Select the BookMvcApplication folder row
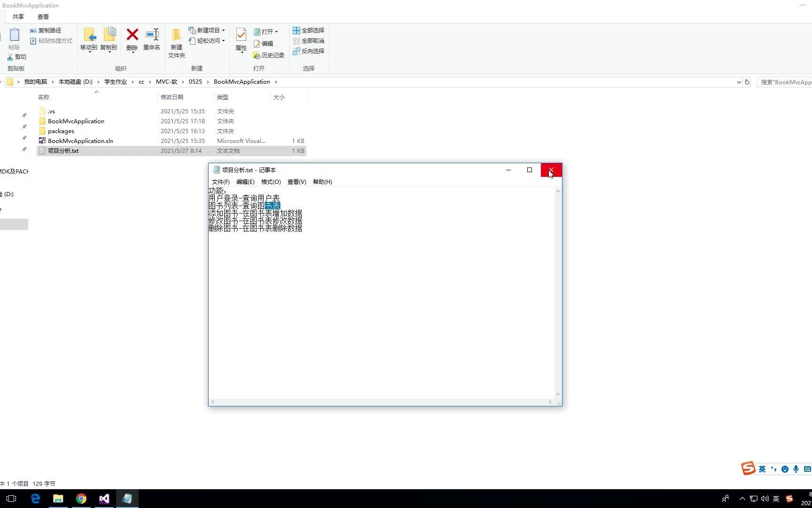 tap(172, 121)
